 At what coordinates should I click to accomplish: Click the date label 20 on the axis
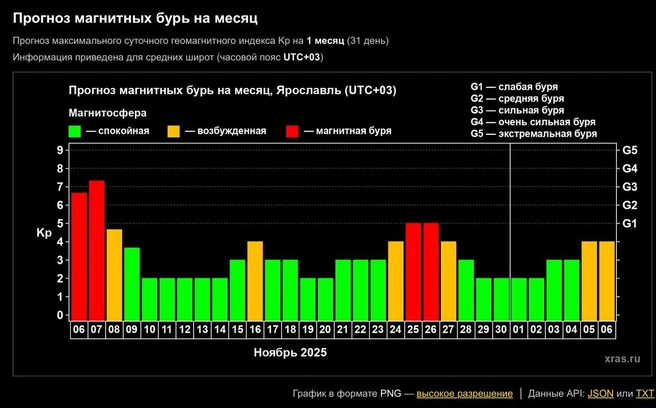325,330
